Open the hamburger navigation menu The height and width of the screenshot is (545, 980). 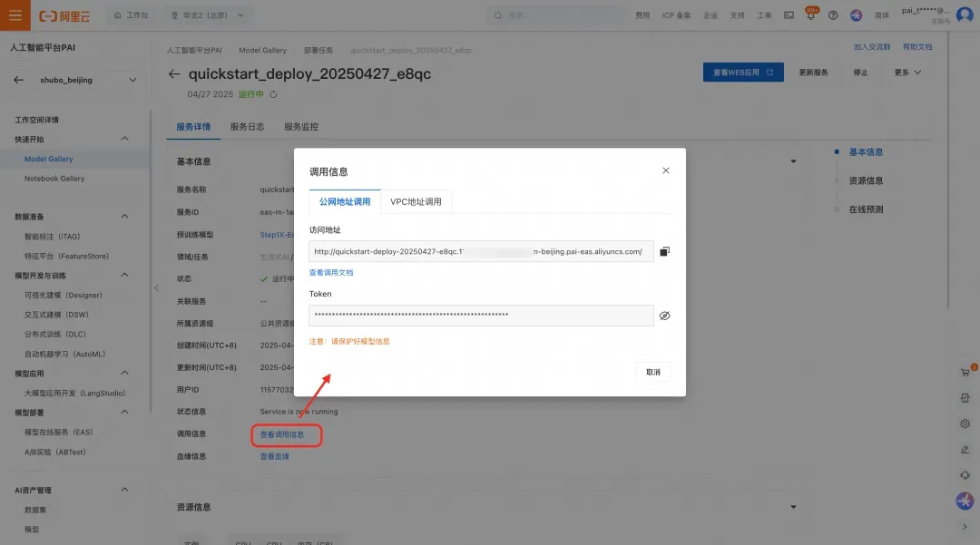pos(15,15)
